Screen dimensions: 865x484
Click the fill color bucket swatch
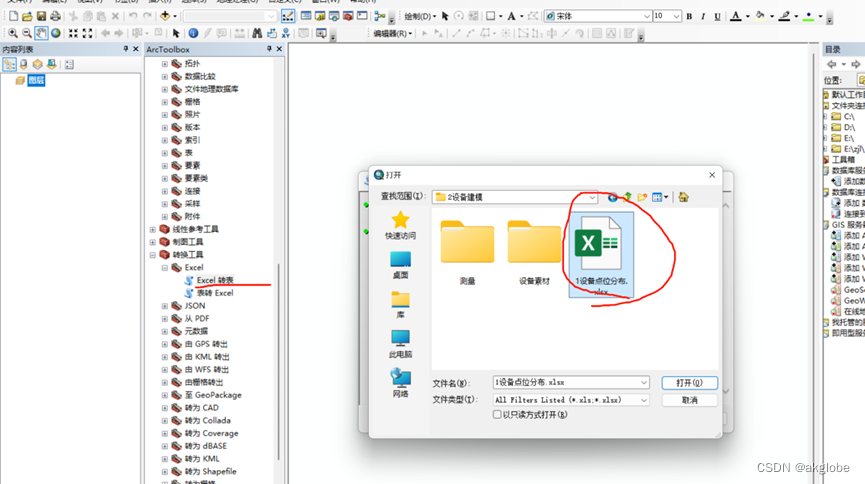[760, 17]
